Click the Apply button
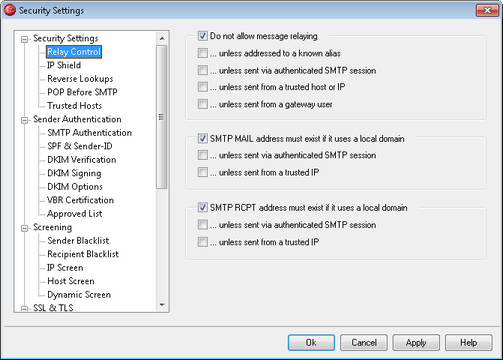Image resolution: width=503 pixels, height=360 pixels. [416, 343]
